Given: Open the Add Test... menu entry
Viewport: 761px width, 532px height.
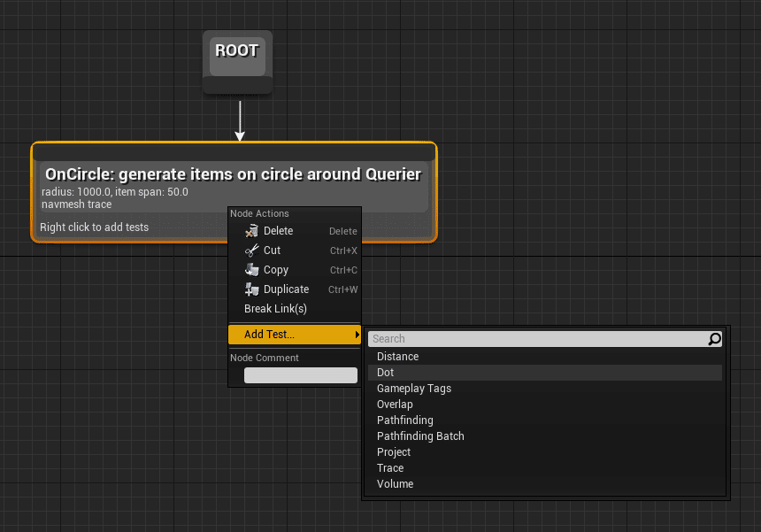Looking at the screenshot, I should [x=295, y=335].
